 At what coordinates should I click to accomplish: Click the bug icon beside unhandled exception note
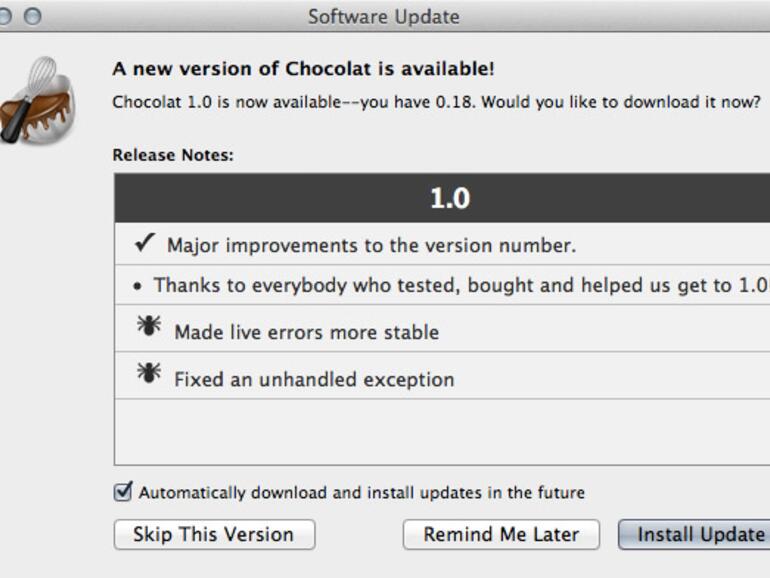click(146, 376)
